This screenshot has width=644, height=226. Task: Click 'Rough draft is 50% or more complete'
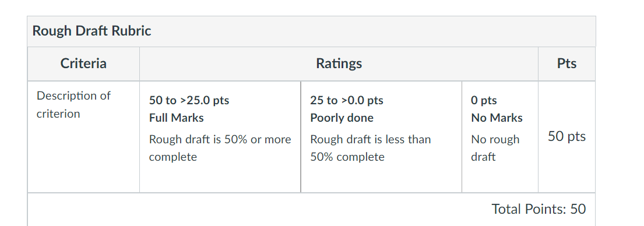[x=220, y=148]
